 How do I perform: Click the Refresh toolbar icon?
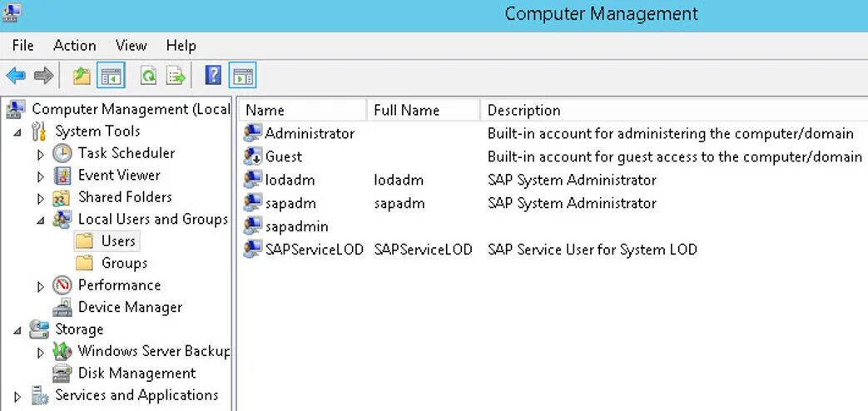[148, 76]
